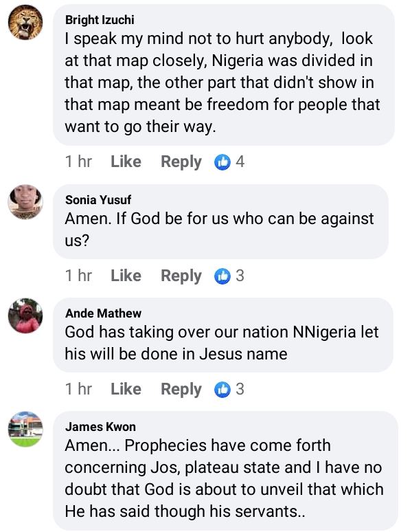The height and width of the screenshot is (532, 412).
Task: Reply to Bright Izuchi's comment
Action: pyautogui.click(x=181, y=162)
